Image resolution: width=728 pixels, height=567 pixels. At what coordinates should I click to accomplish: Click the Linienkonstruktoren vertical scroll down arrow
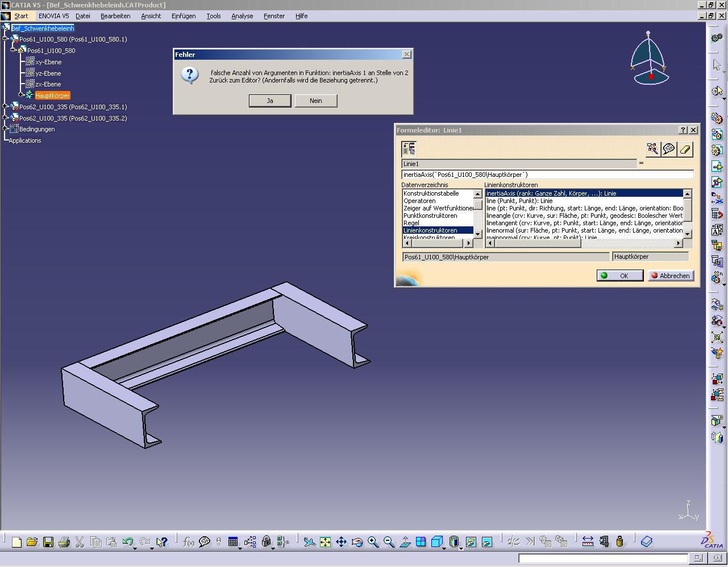pos(687,234)
